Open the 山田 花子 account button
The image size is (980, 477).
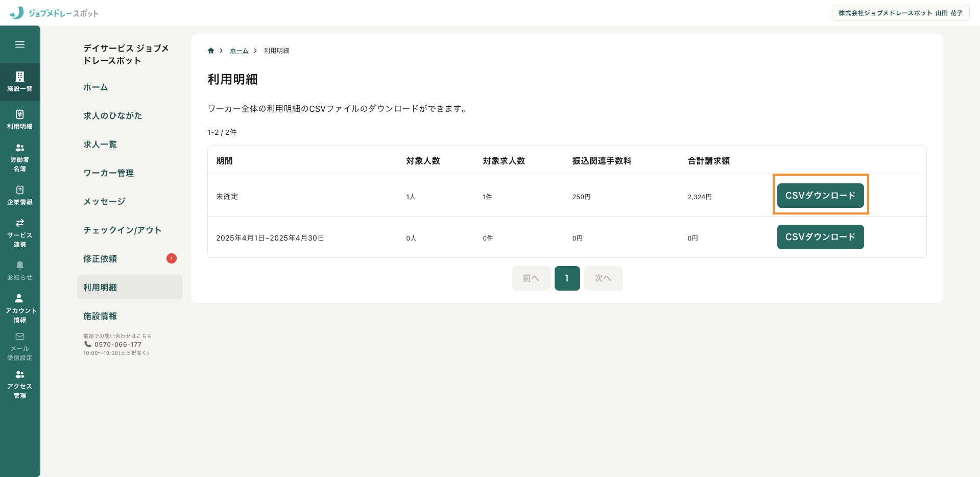[900, 13]
